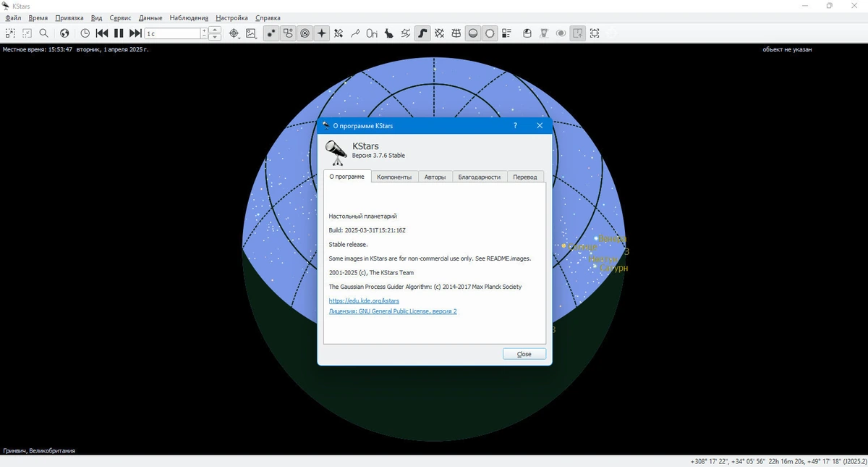Click the greyed-out spiral galaxy icon

click(x=561, y=33)
